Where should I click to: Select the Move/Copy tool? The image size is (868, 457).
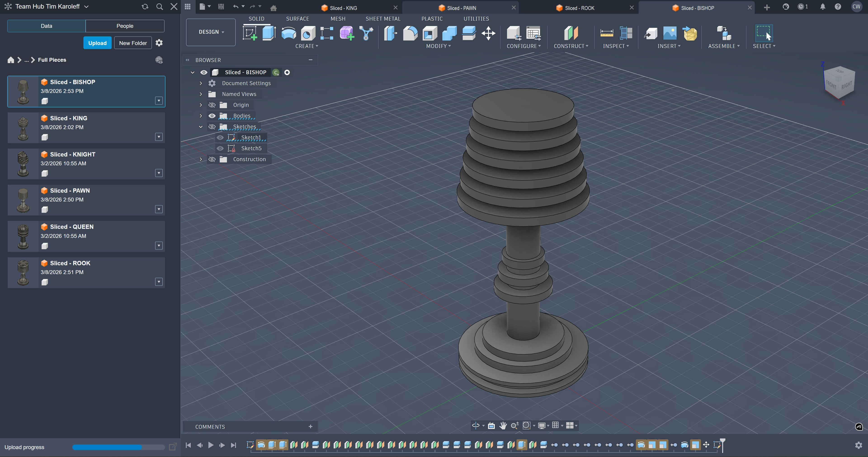pyautogui.click(x=488, y=33)
